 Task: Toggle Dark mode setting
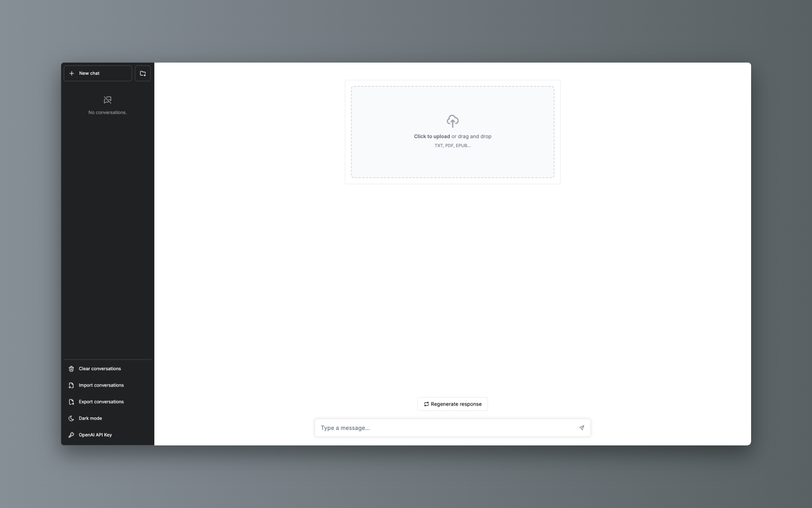[91, 418]
